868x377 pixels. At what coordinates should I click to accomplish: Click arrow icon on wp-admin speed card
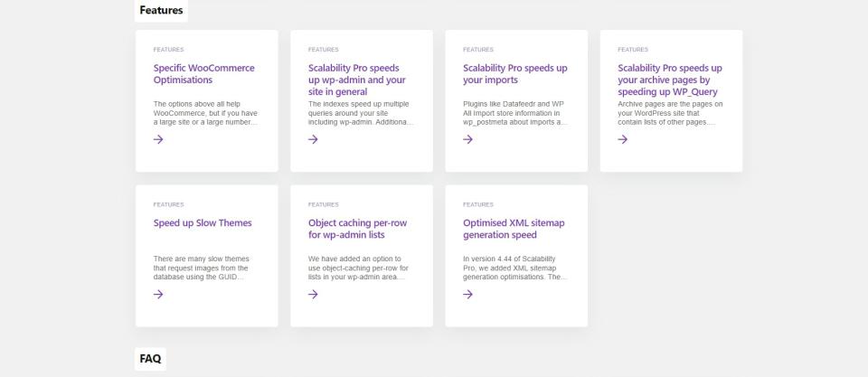pyautogui.click(x=313, y=139)
